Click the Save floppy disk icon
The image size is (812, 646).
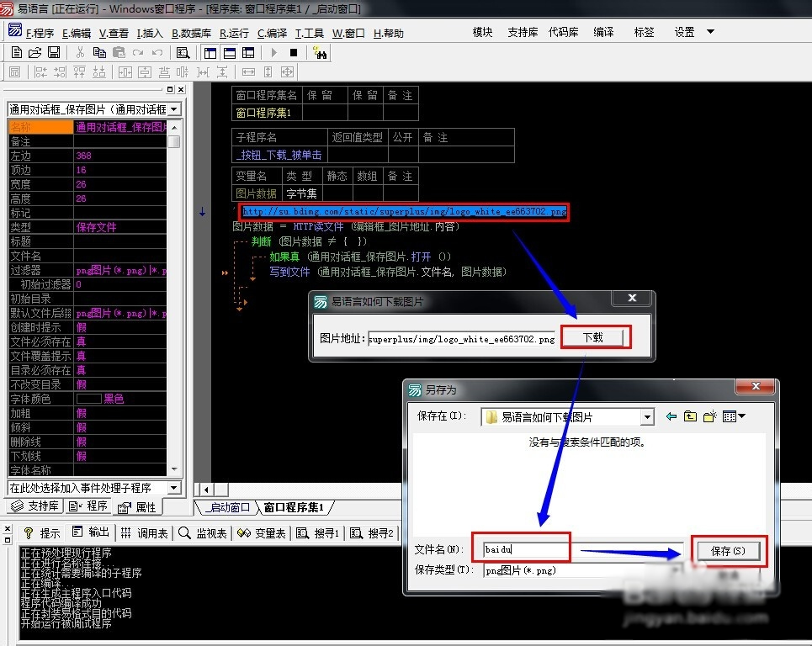tap(53, 53)
